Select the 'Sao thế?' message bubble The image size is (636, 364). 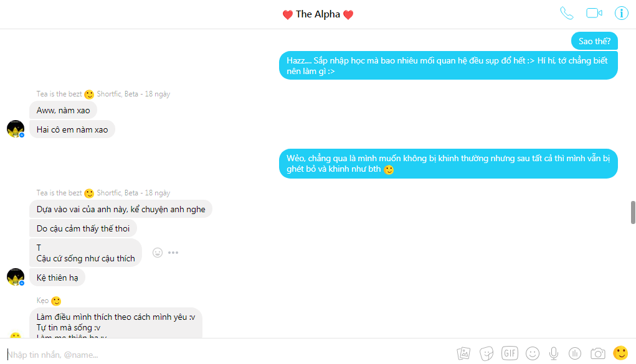pos(594,41)
